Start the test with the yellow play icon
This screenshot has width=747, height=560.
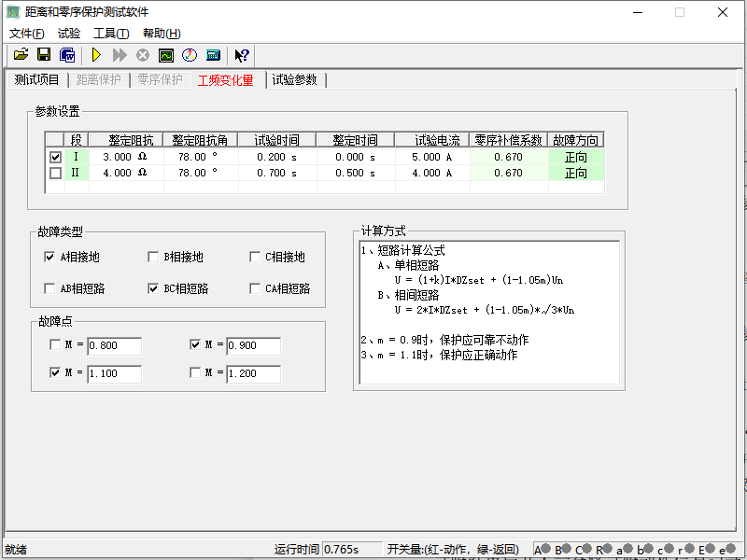[x=96, y=56]
